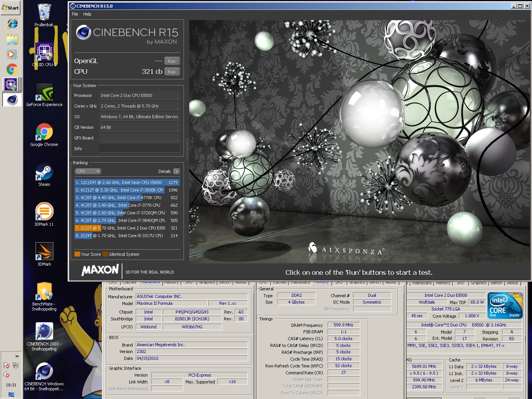The image size is (532, 399).
Task: Run the OpenGL benchmark
Action: coord(172,61)
